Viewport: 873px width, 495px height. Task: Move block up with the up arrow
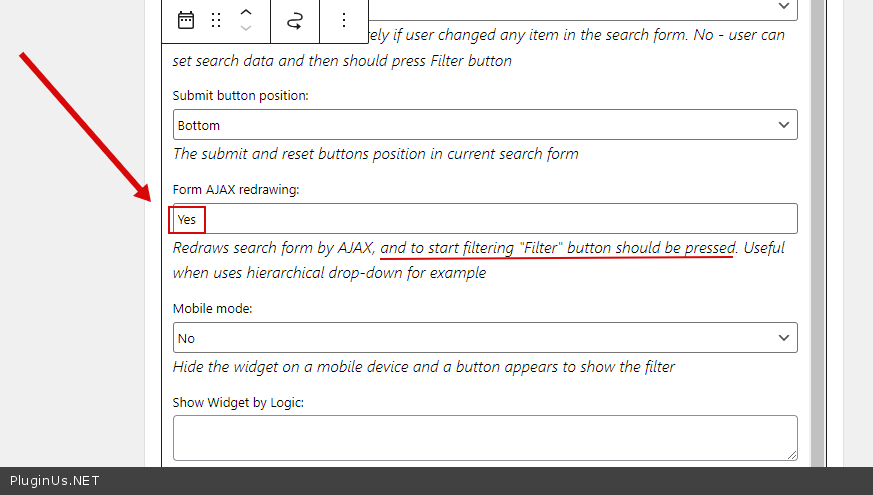click(x=246, y=11)
